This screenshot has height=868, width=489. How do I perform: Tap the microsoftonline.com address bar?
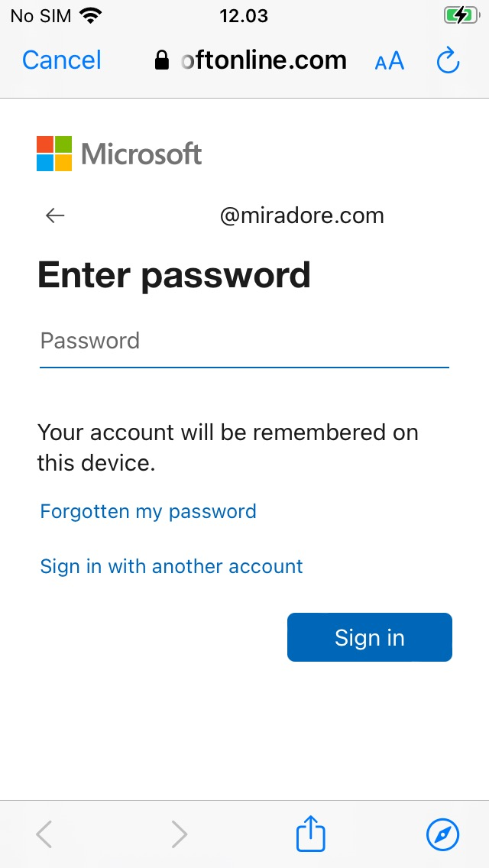click(251, 60)
